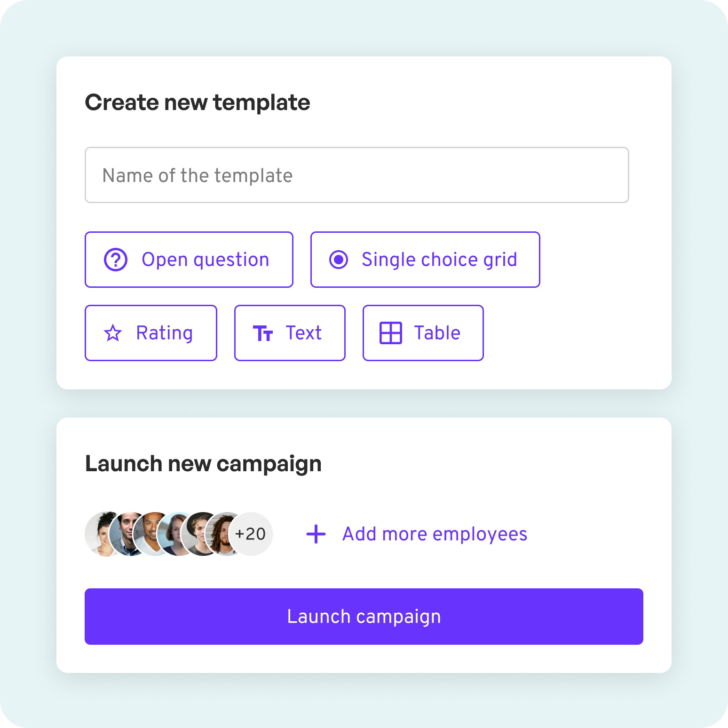This screenshot has width=728, height=728.
Task: Click the Add more employees link
Action: pyautogui.click(x=435, y=534)
